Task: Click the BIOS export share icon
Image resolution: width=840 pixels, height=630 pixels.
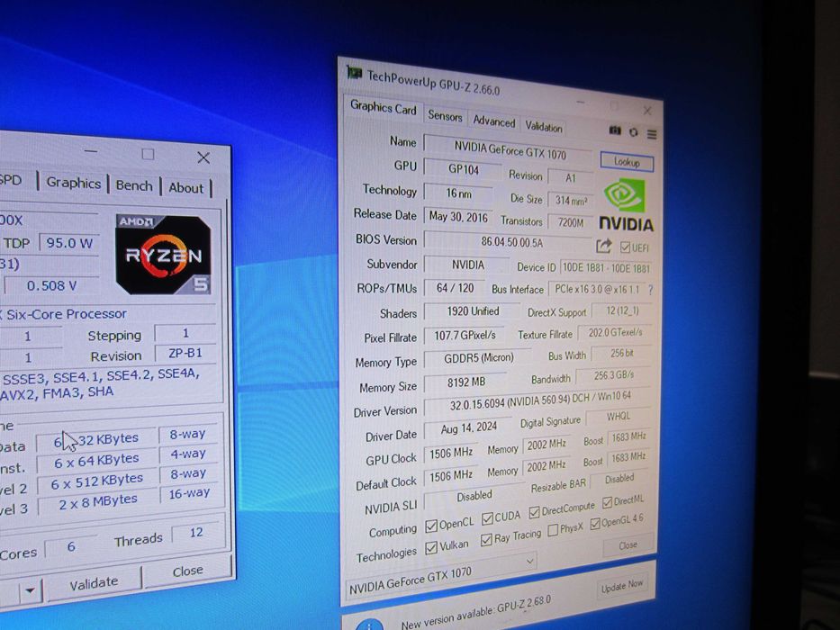Action: click(x=604, y=246)
